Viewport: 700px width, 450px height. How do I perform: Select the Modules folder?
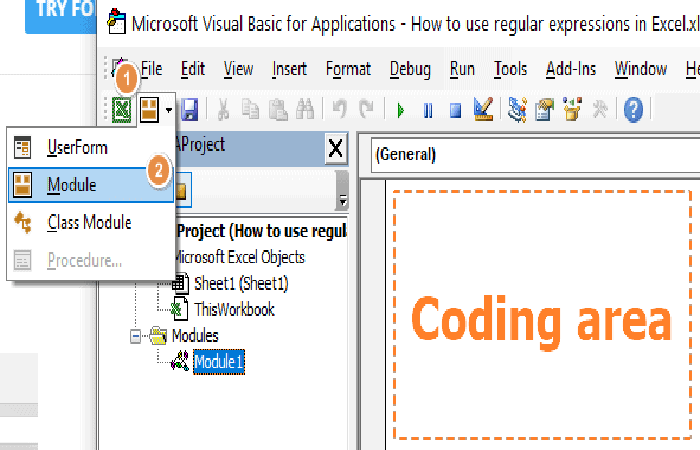pyautogui.click(x=195, y=336)
